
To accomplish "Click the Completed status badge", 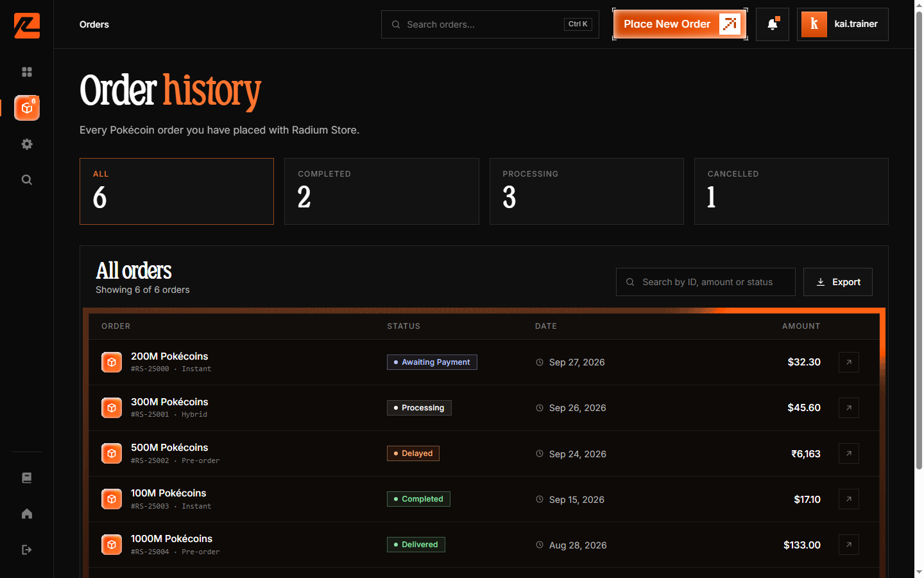I will [x=418, y=499].
